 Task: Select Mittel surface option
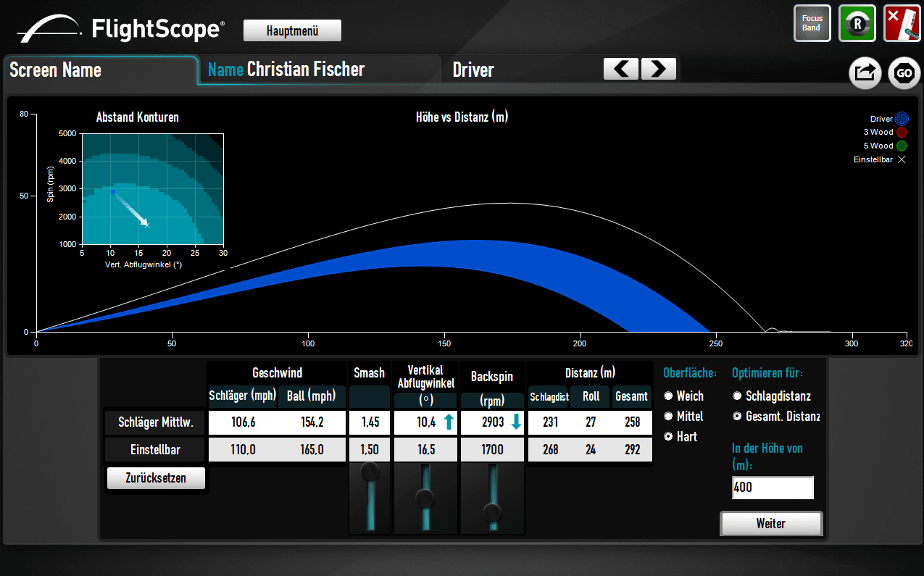coord(668,417)
